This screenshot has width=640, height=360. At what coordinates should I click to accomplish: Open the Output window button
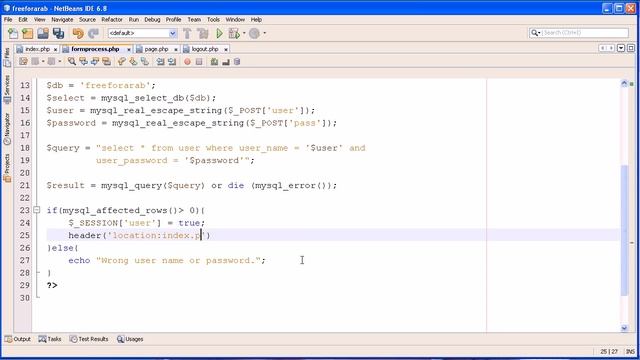(18, 339)
